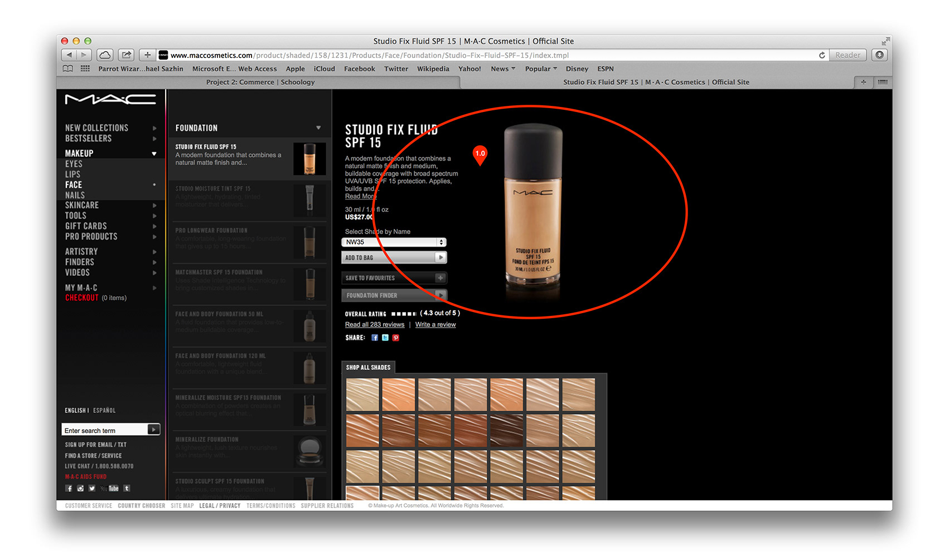Image resolution: width=925 pixels, height=560 pixels.
Task: Open Find a Store / Service link
Action: pos(93,456)
